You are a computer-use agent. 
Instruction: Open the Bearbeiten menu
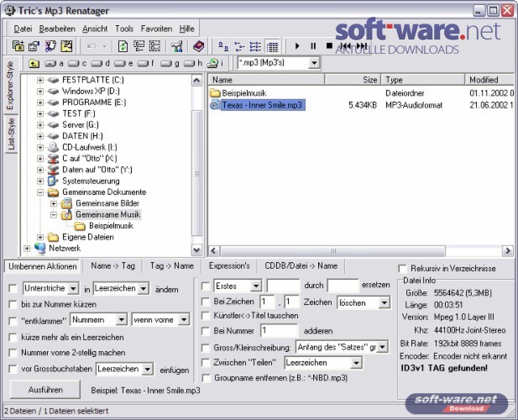57,29
